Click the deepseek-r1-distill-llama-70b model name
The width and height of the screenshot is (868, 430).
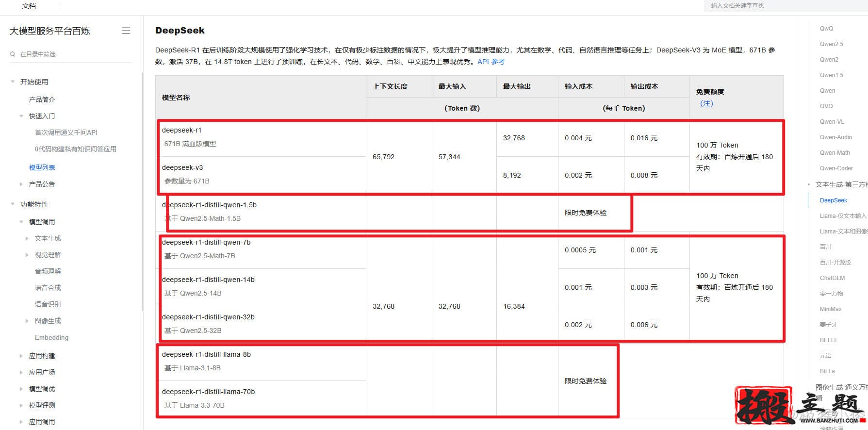(x=208, y=392)
